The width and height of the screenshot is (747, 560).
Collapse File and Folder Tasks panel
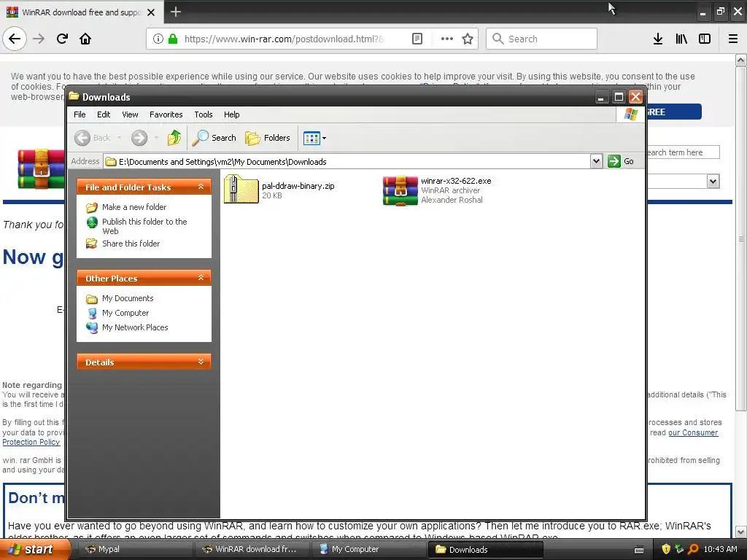201,187
